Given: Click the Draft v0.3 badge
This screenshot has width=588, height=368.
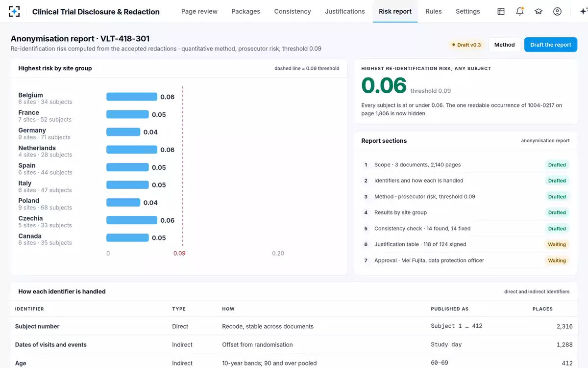Looking at the screenshot, I should coord(466,45).
